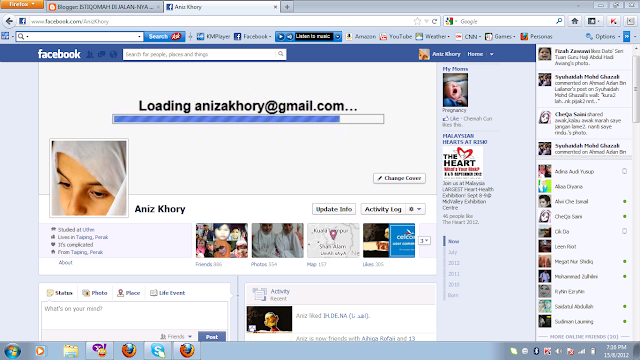The height and width of the screenshot is (360, 640).
Task: Open file explorer folder on taskbar
Action: click(x=70, y=351)
